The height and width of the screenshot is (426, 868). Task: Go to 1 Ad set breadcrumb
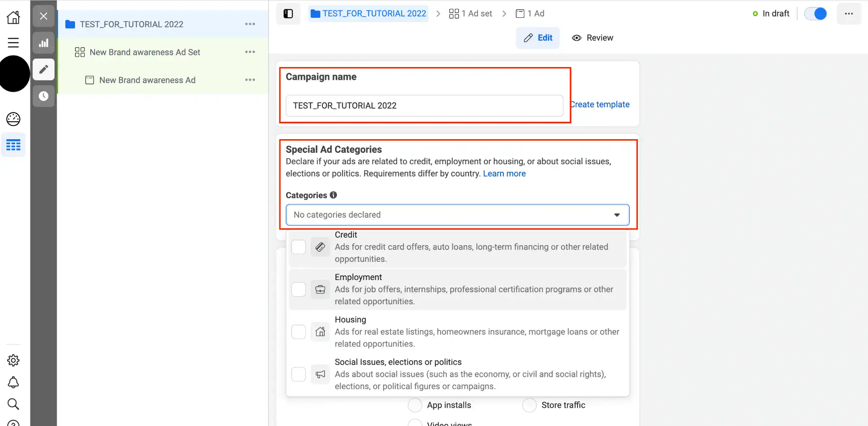(470, 14)
